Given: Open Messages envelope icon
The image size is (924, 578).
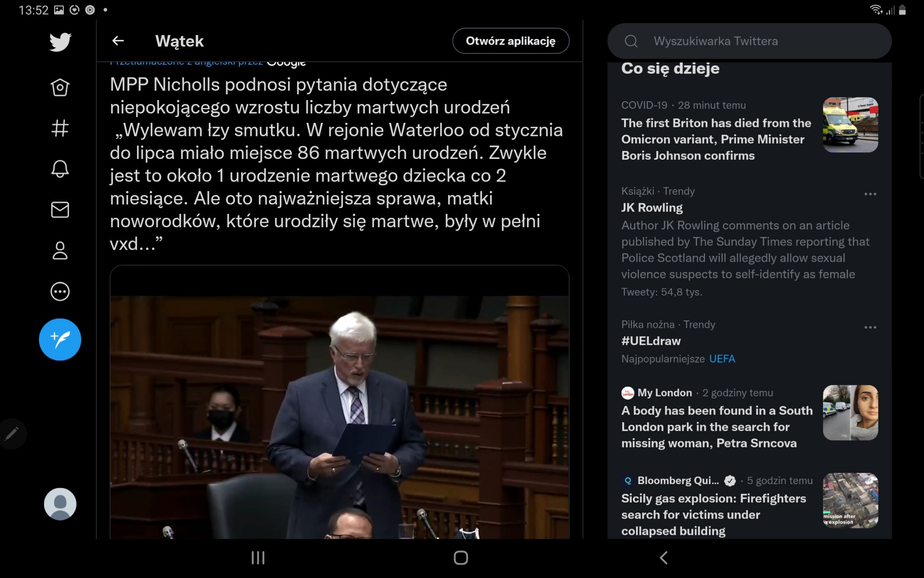Looking at the screenshot, I should (60, 210).
